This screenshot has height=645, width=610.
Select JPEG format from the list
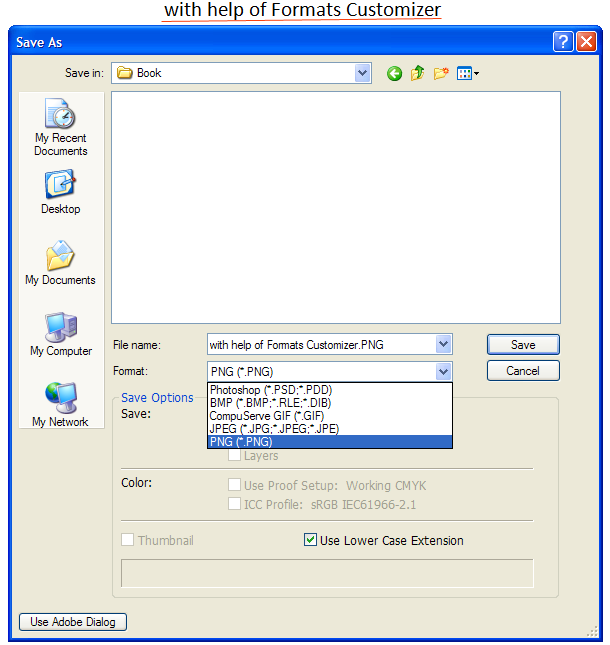(x=273, y=428)
